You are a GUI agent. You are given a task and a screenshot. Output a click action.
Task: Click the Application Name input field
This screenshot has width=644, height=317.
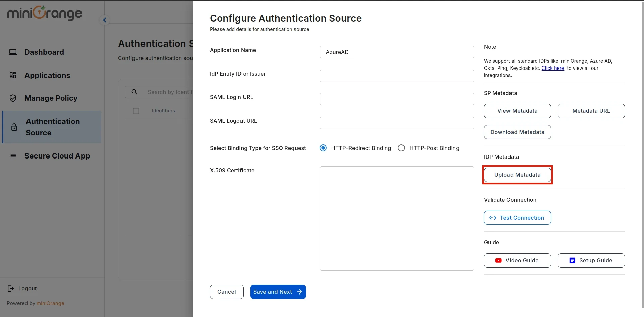pyautogui.click(x=396, y=52)
